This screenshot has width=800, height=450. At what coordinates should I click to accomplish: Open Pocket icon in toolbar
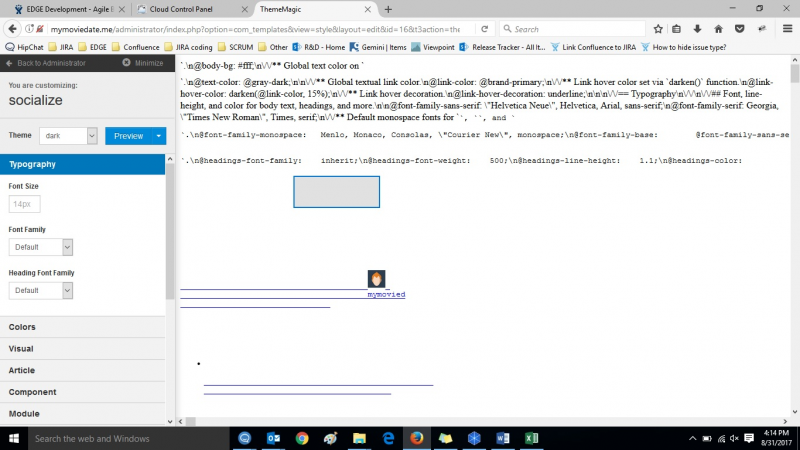click(x=739, y=29)
